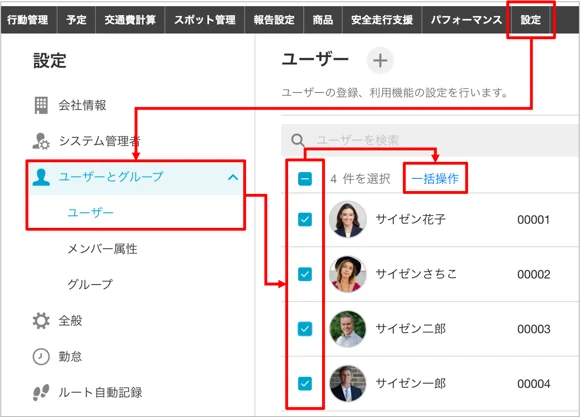The image size is (580, 417).
Task: Click the footprints icon for ルート自動記録
Action: click(x=41, y=392)
